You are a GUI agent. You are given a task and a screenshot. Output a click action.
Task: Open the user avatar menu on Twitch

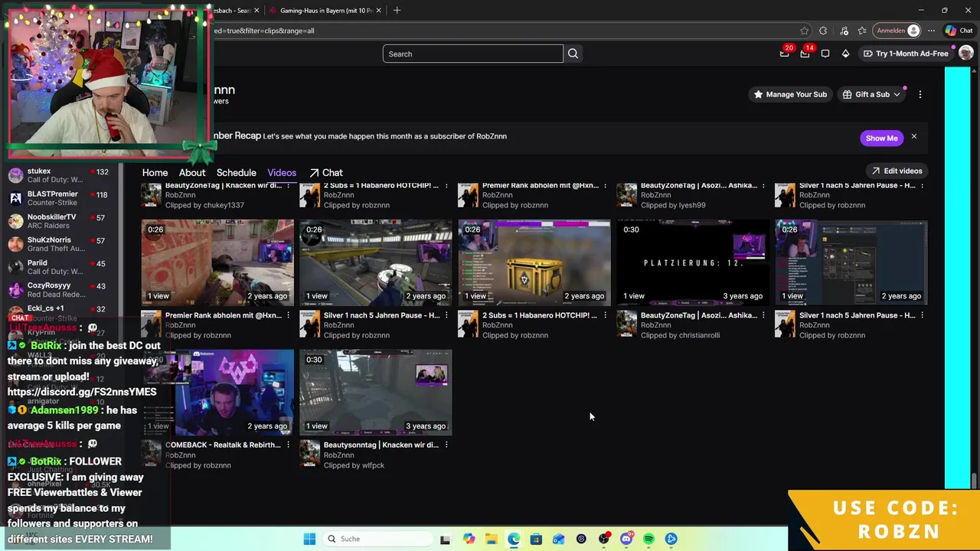pos(965,54)
